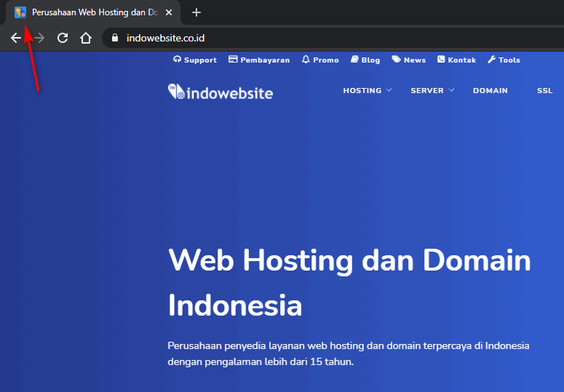Screen dimensions: 564x392
Task: Go to the browser Home icon
Action: click(86, 38)
